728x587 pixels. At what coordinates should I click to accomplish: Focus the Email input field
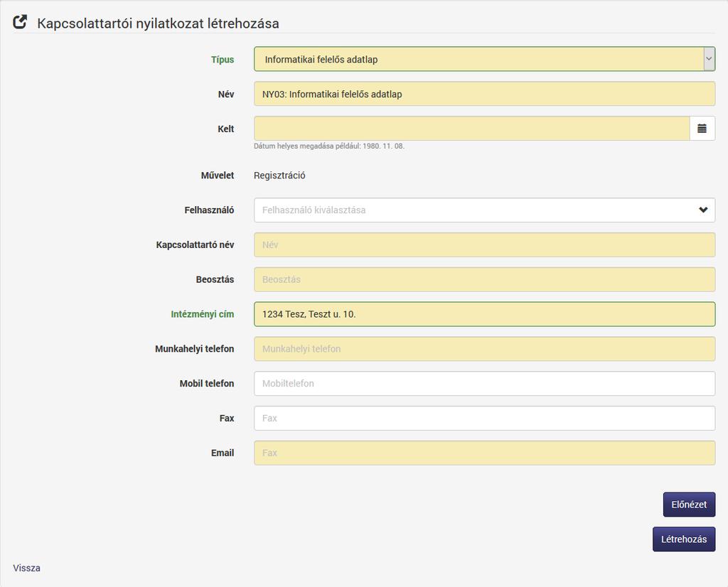point(484,453)
